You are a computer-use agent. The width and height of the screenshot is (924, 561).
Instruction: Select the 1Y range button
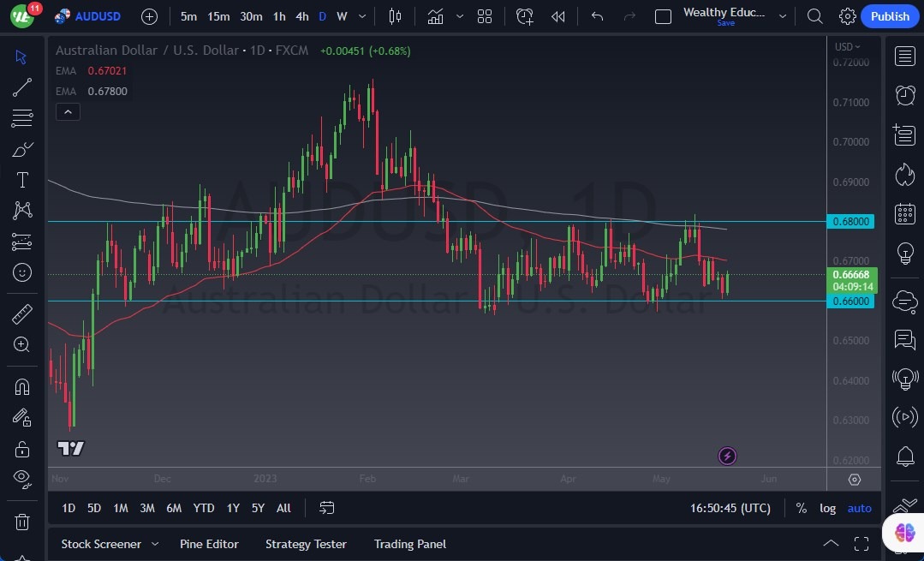click(x=232, y=508)
